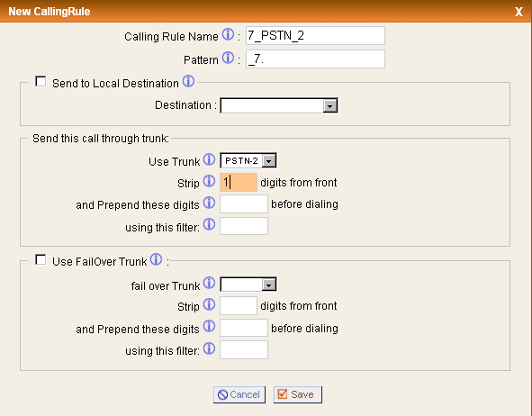Select the failover Prepend digits field
Viewport: 532px width, 416px height.
[244, 328]
